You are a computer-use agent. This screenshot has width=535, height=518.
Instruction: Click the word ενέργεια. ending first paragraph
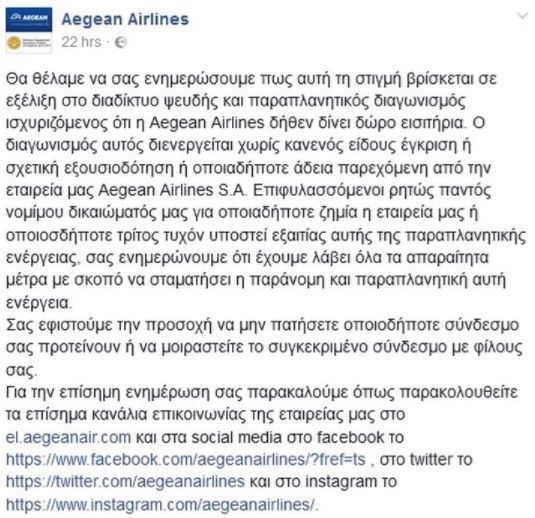tap(39, 303)
